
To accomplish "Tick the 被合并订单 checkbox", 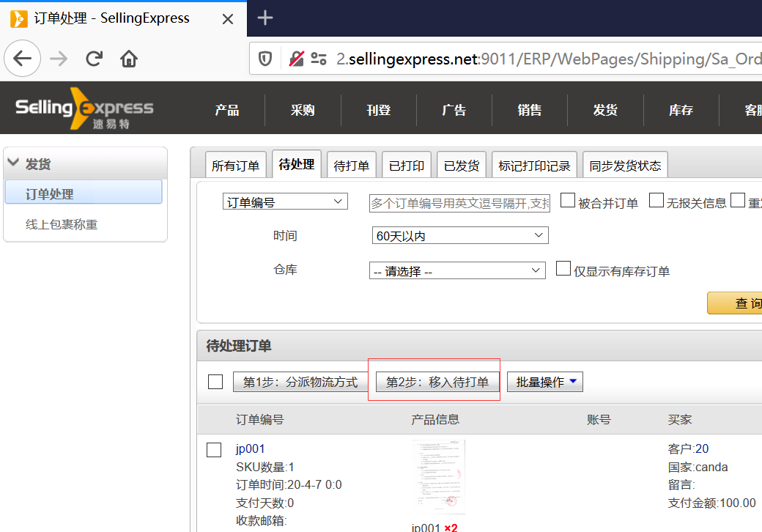I will tap(567, 200).
